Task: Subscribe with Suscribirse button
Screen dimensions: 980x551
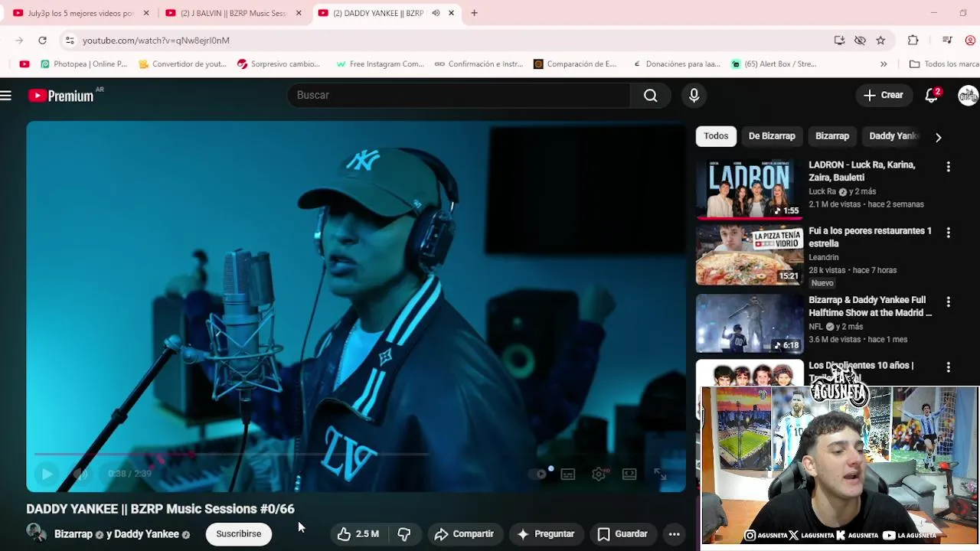Action: [x=239, y=534]
